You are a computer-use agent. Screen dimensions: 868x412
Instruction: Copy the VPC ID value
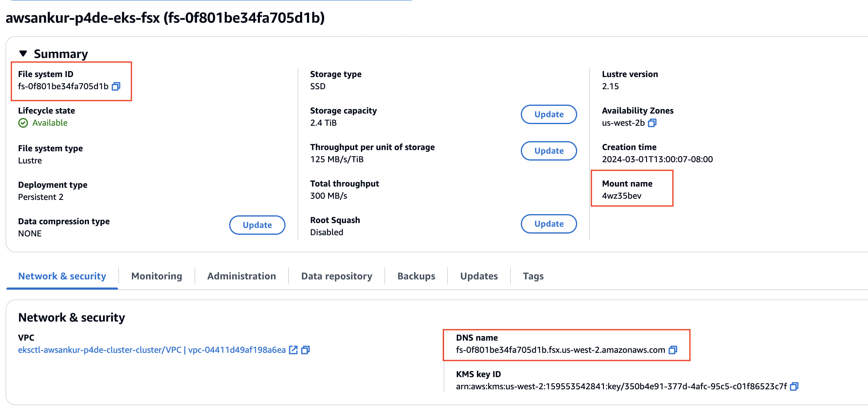tap(305, 350)
